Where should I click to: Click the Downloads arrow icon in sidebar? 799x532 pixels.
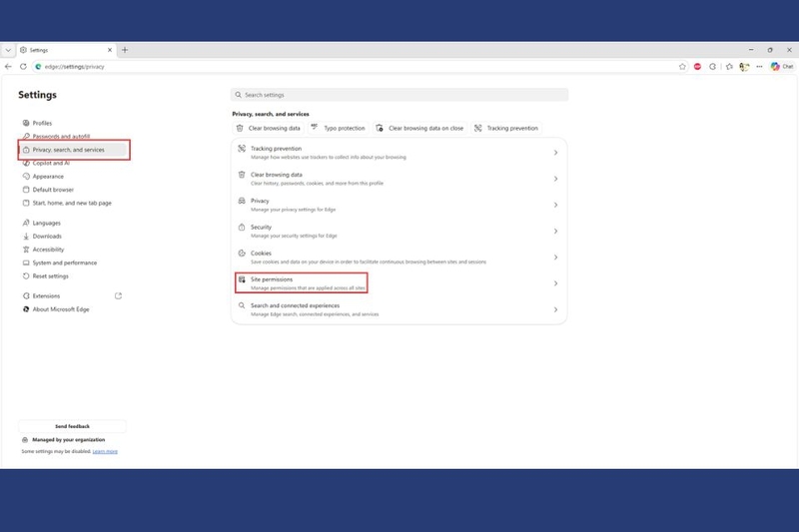click(x=26, y=237)
